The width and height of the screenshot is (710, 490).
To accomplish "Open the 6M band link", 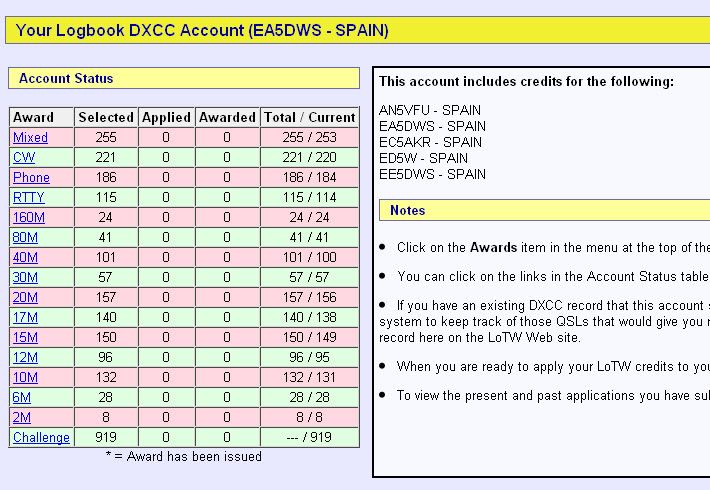I will [22, 397].
